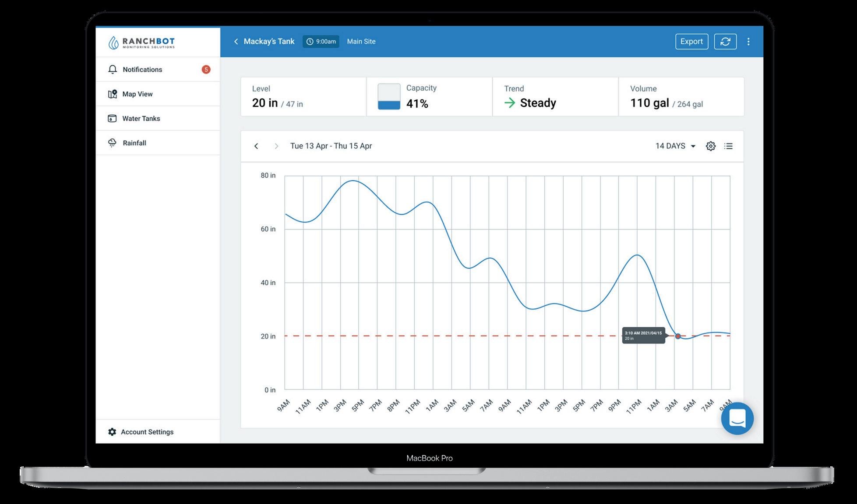Image resolution: width=857 pixels, height=504 pixels.
Task: Open the three-dot more options menu
Action: [x=748, y=42]
